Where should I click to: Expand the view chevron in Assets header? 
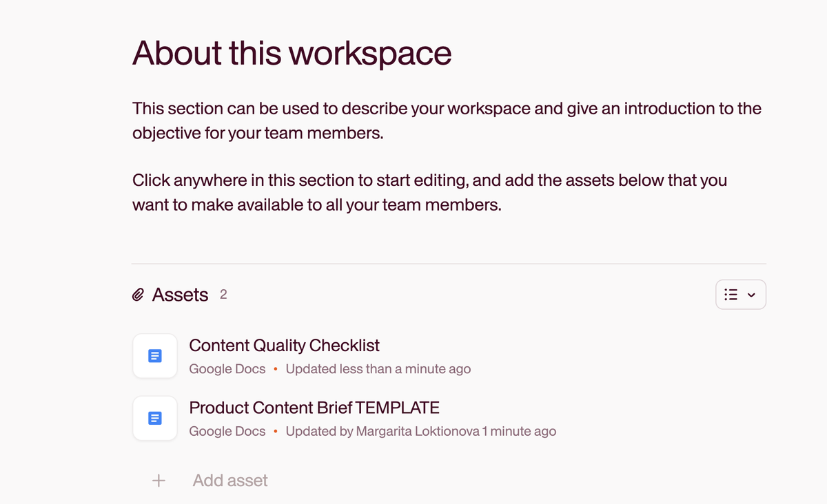coord(751,295)
